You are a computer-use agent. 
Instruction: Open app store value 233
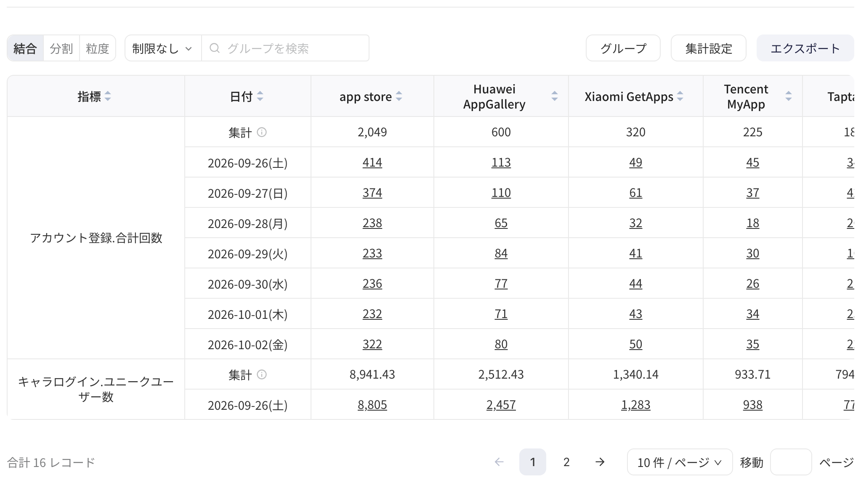click(x=372, y=253)
